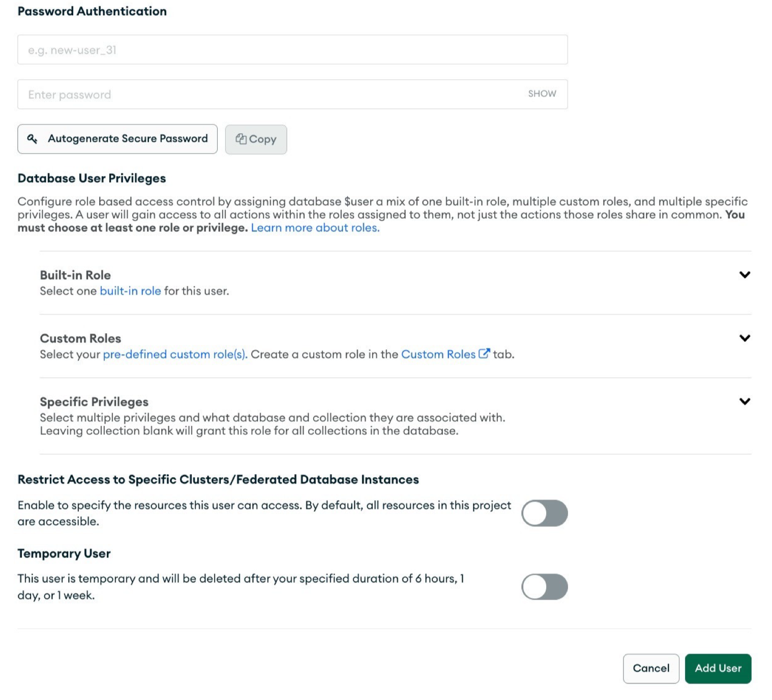The height and width of the screenshot is (700, 772).
Task: Click the external link icon beside Custom Roles
Action: [x=484, y=354]
